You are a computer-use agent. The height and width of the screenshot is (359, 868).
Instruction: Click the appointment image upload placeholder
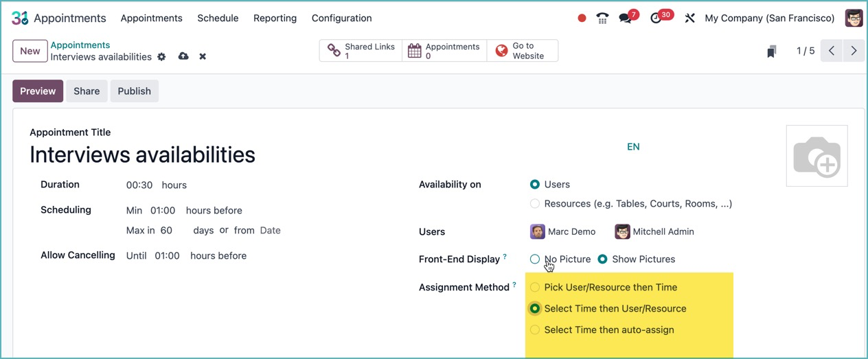(816, 156)
